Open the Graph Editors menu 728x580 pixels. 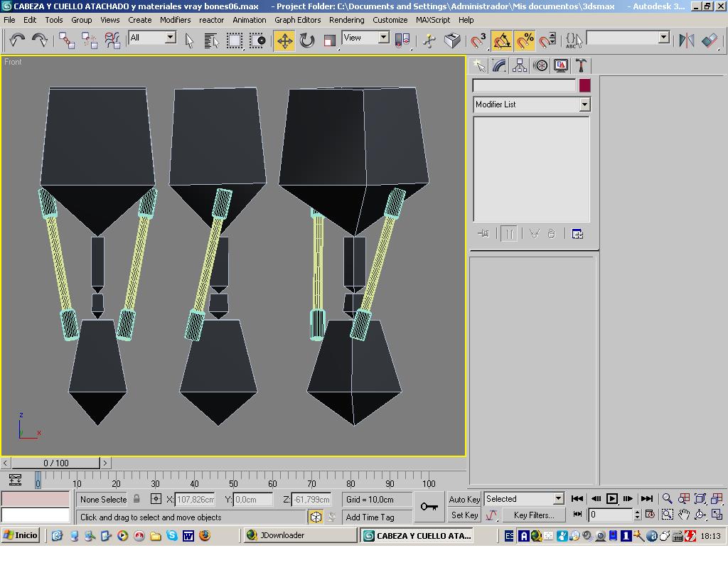coord(297,20)
